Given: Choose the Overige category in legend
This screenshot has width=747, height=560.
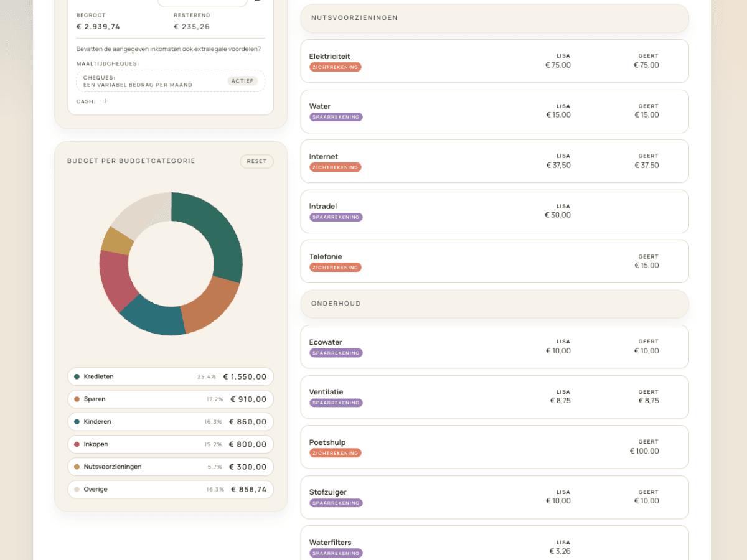Looking at the screenshot, I should pyautogui.click(x=170, y=489).
